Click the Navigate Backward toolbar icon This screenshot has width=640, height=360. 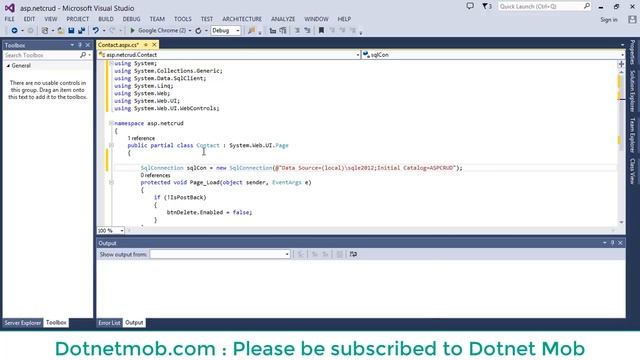[x=14, y=31]
